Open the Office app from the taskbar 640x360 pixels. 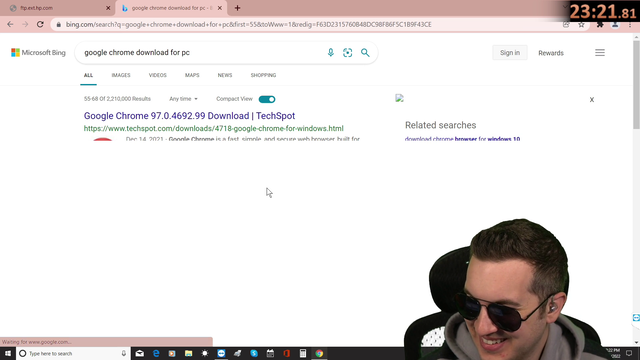pos(287,353)
